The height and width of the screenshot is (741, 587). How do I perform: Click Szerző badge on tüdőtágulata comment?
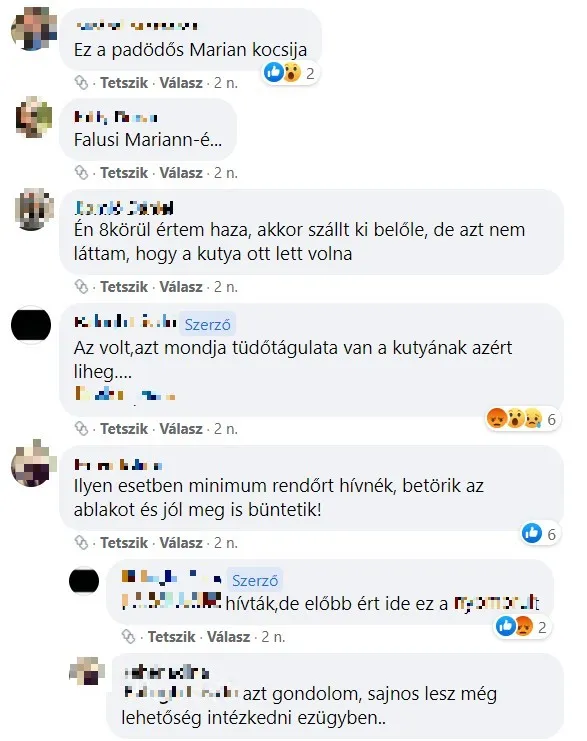pos(207,325)
